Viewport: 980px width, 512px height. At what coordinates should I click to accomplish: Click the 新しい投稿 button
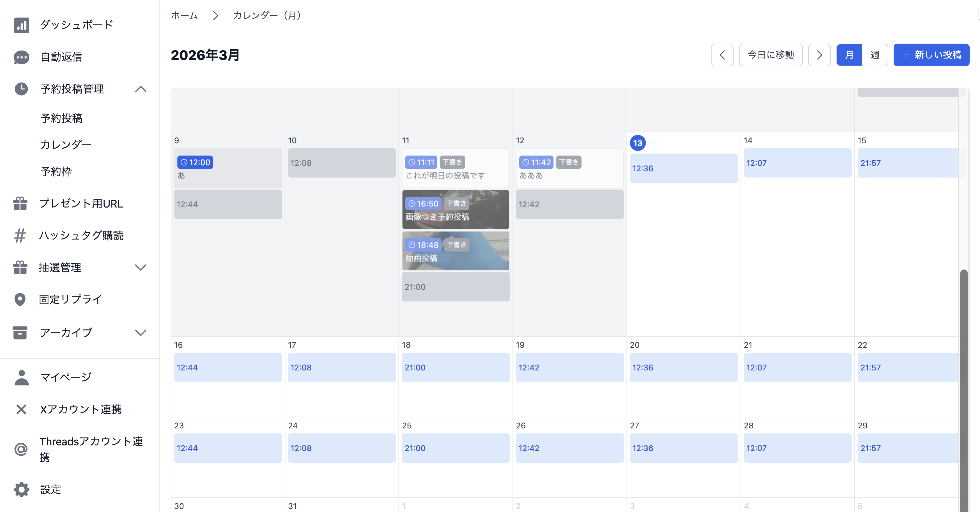point(931,55)
